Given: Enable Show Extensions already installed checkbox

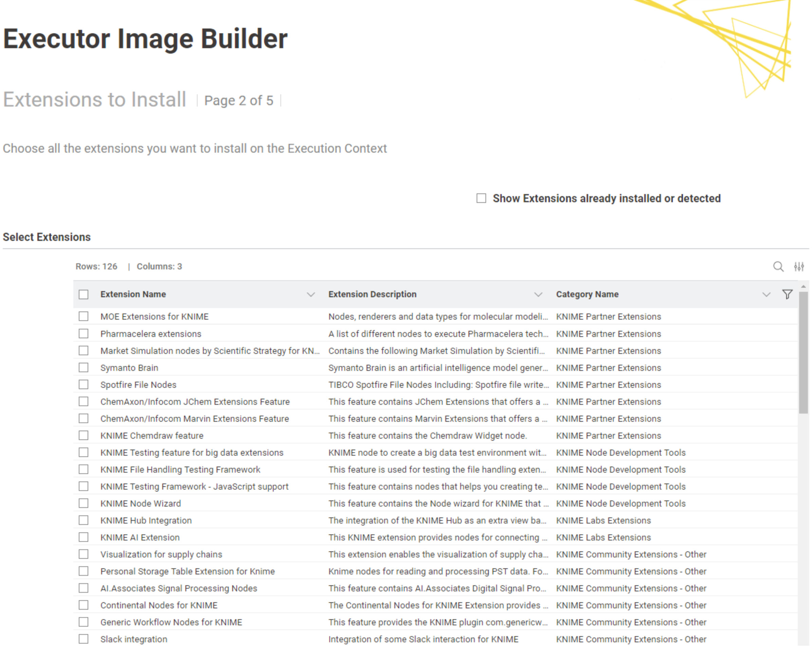Looking at the screenshot, I should (481, 198).
